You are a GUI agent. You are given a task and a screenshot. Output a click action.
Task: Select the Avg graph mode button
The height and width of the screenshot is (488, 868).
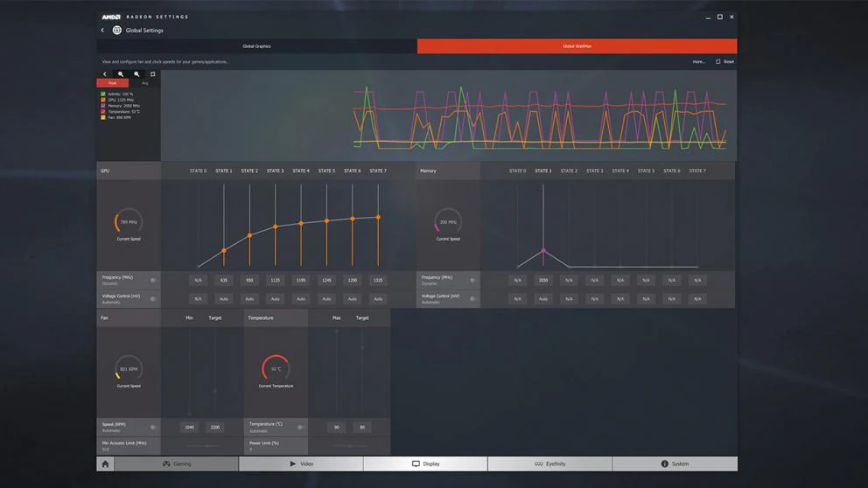point(144,83)
